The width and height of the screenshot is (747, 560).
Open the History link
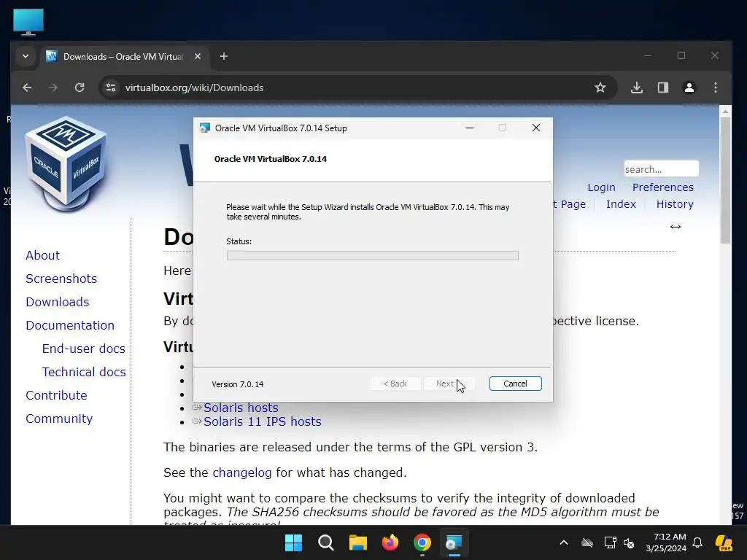[675, 204]
